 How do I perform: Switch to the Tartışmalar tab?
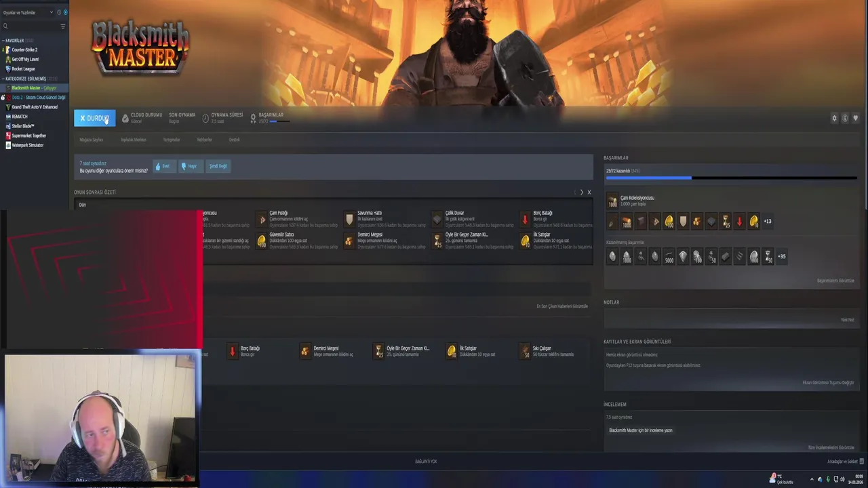click(172, 140)
